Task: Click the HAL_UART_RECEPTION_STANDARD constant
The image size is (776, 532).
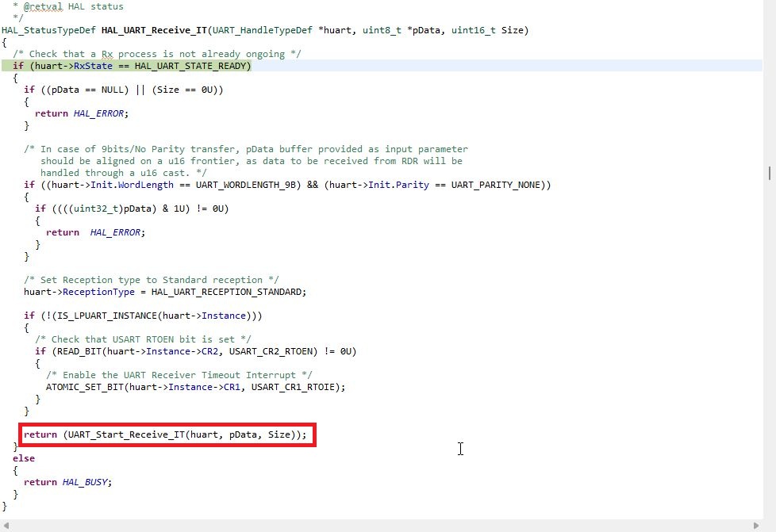Action: click(x=226, y=292)
